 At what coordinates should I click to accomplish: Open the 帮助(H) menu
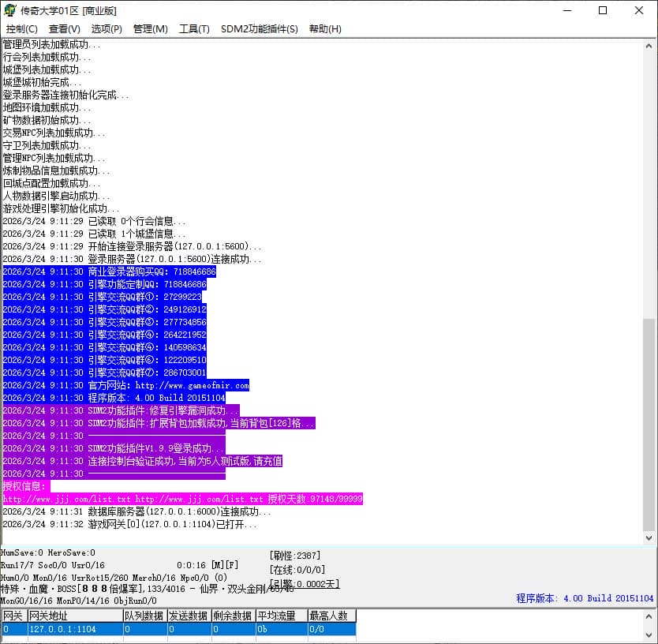coord(325,29)
